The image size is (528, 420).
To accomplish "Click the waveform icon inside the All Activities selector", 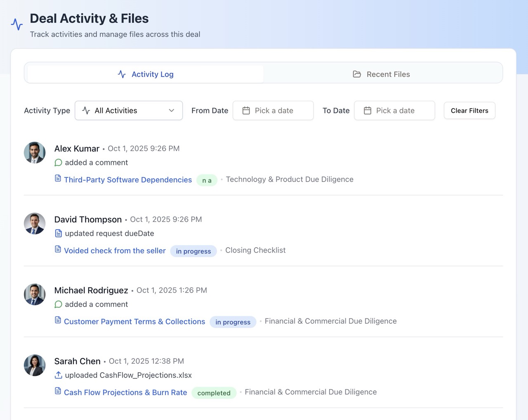I will coord(85,111).
